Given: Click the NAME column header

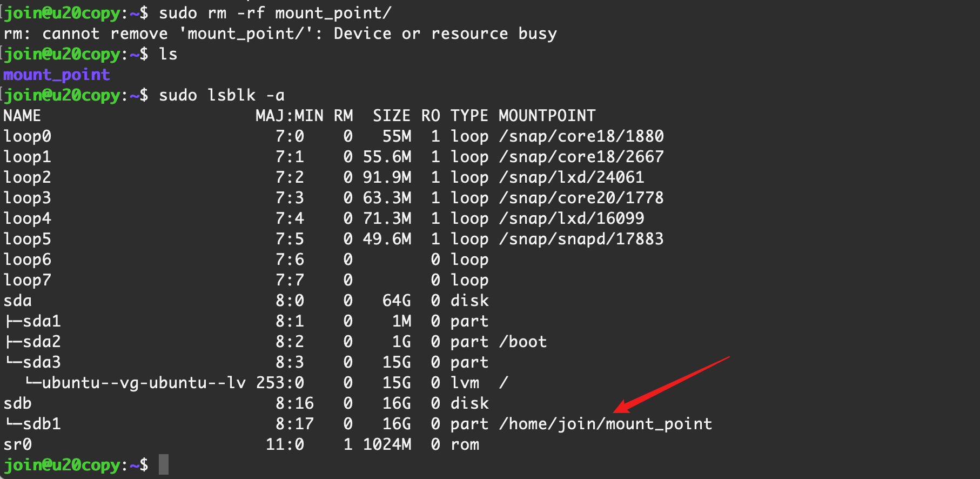Looking at the screenshot, I should (22, 116).
